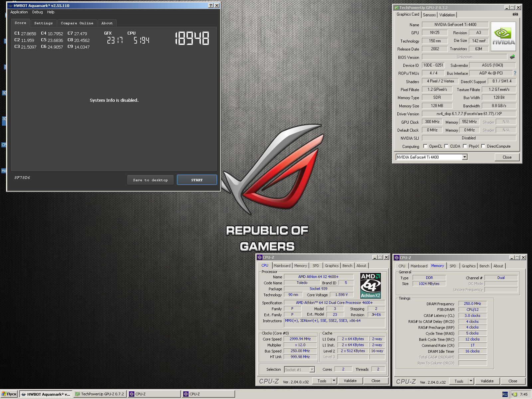Click the System Info is disabled message
Screen dimensions: 532x399
pos(114,100)
